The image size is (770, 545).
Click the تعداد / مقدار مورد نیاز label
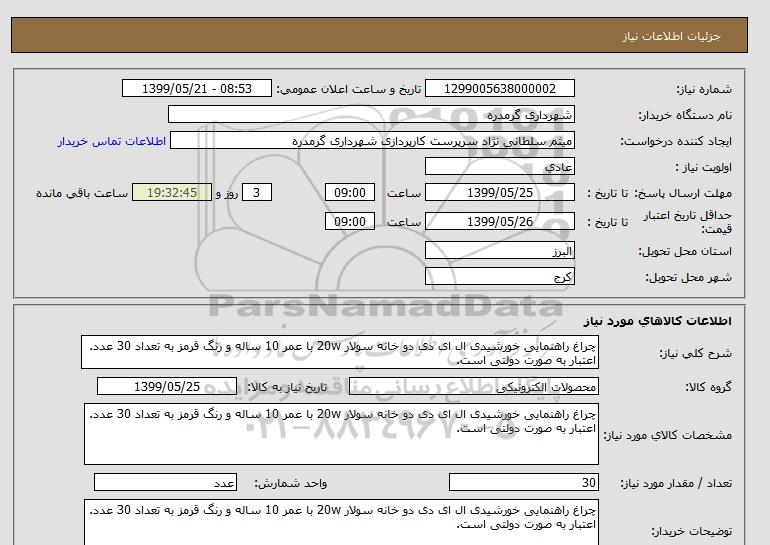click(676, 483)
